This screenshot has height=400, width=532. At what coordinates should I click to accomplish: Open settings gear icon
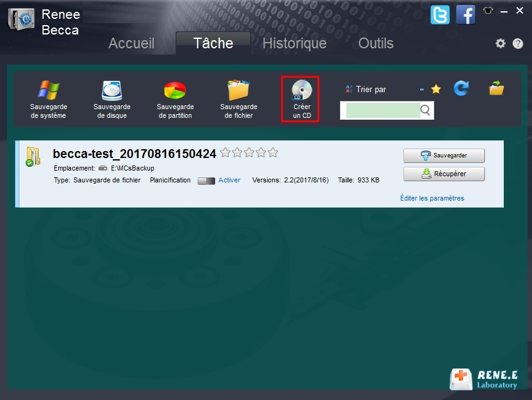tap(501, 43)
